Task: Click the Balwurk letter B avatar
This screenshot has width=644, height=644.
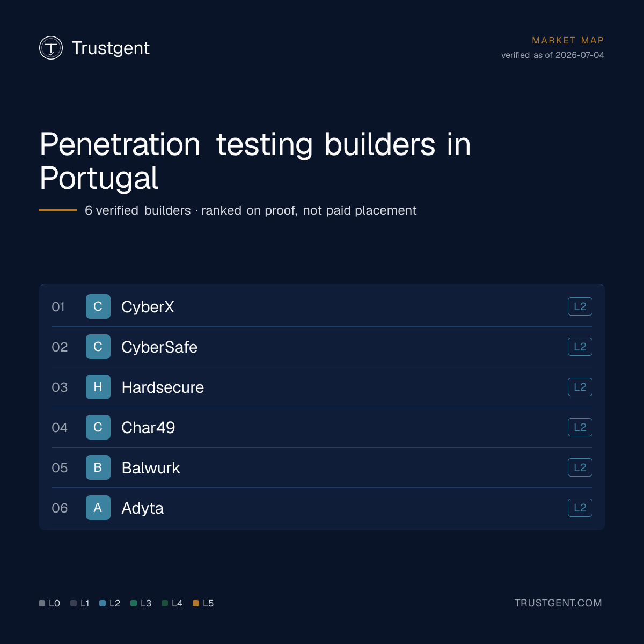Action: click(98, 467)
